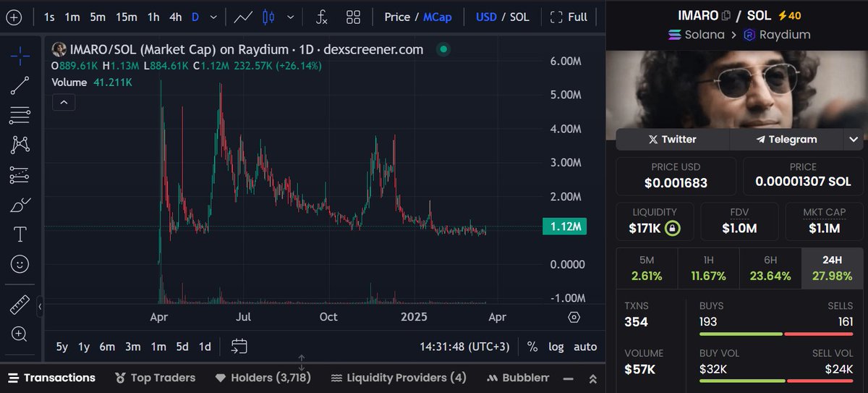868x393 pixels.
Task: Open the Transactions tab
Action: click(x=51, y=378)
